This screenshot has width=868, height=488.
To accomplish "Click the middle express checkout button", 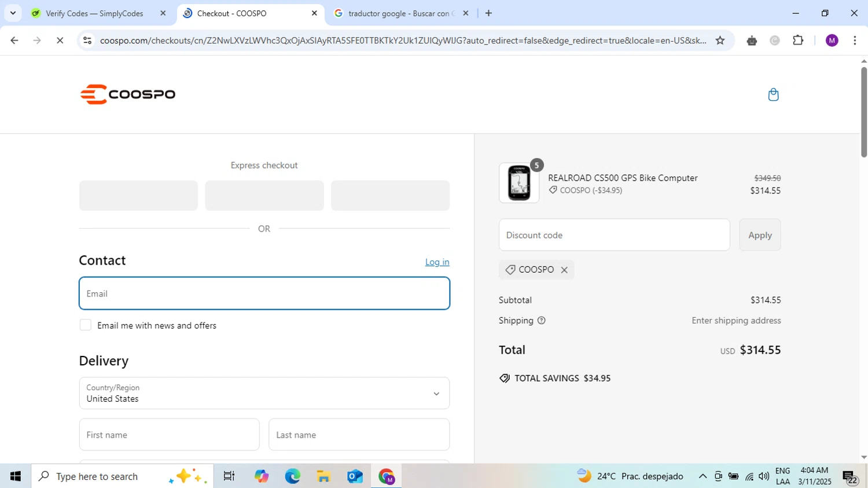I will coord(264,196).
